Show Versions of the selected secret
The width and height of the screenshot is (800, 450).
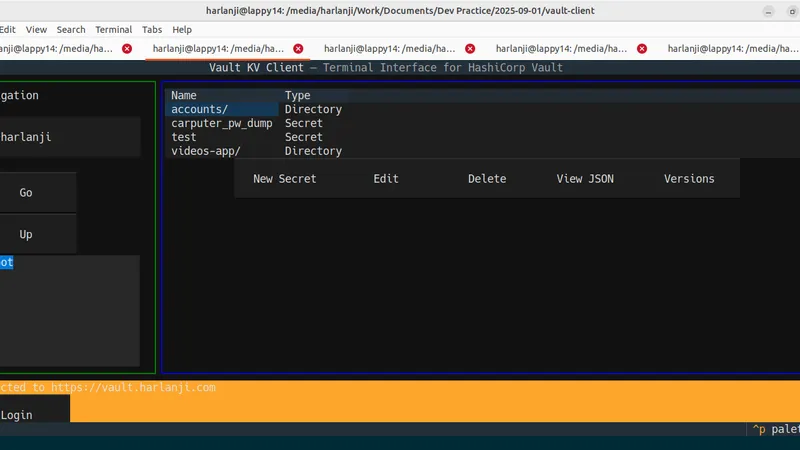pos(689,179)
